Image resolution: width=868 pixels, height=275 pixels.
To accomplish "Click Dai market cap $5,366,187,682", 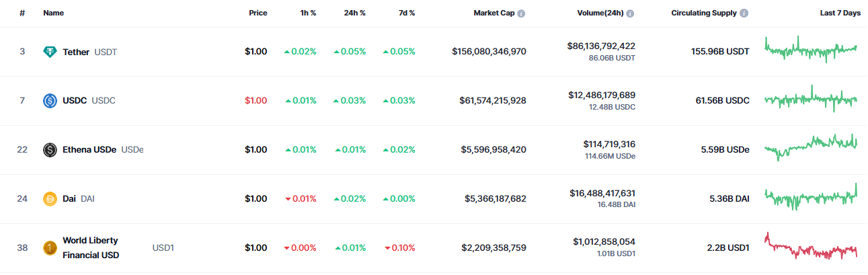I will 496,199.
